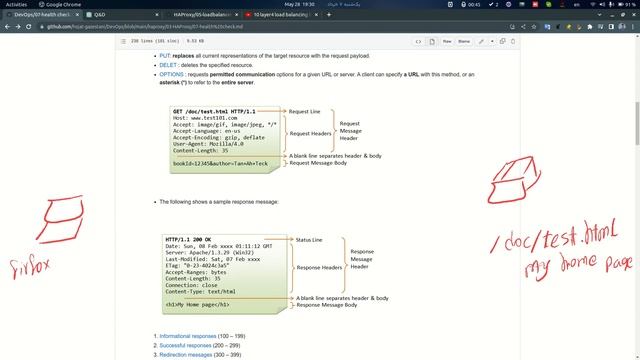Close the YouTube layer4 load balancing tab
Screen dimensions: 640x360
tap(316, 14)
